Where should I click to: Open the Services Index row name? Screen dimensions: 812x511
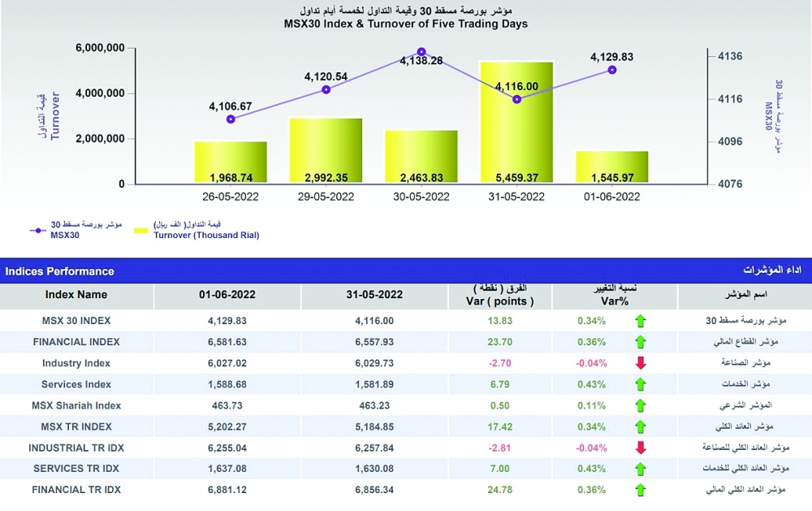click(x=76, y=384)
